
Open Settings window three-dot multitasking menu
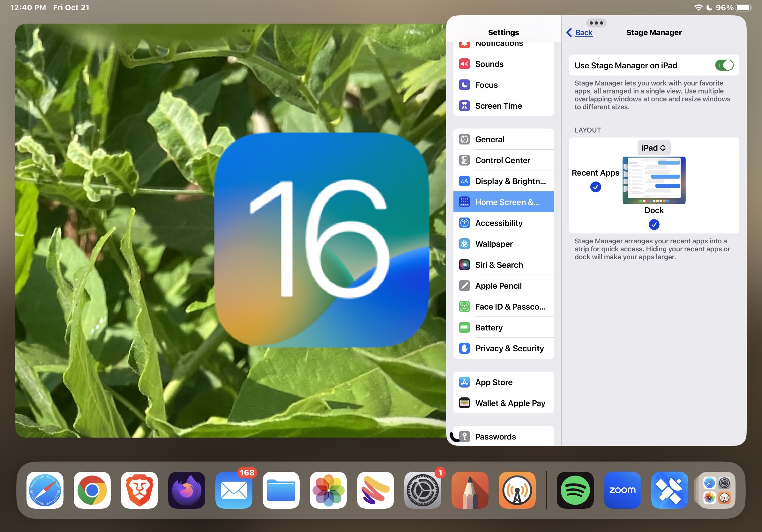pyautogui.click(x=596, y=23)
